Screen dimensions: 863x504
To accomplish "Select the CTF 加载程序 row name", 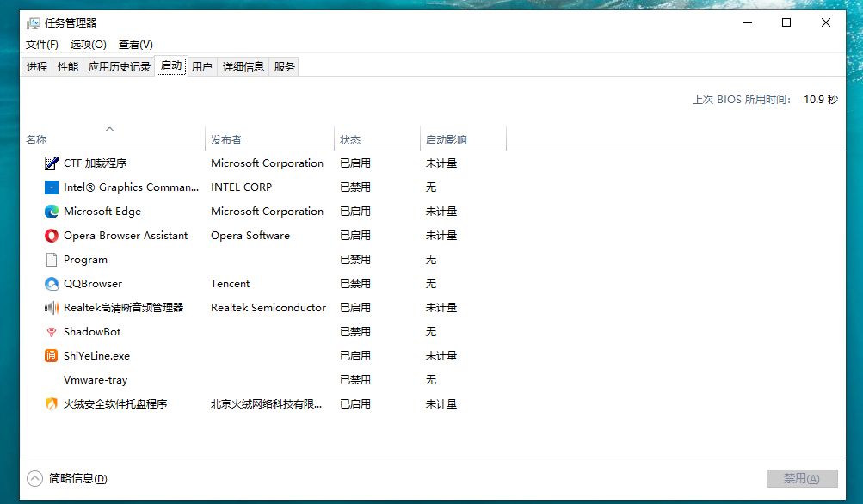I will click(x=96, y=163).
